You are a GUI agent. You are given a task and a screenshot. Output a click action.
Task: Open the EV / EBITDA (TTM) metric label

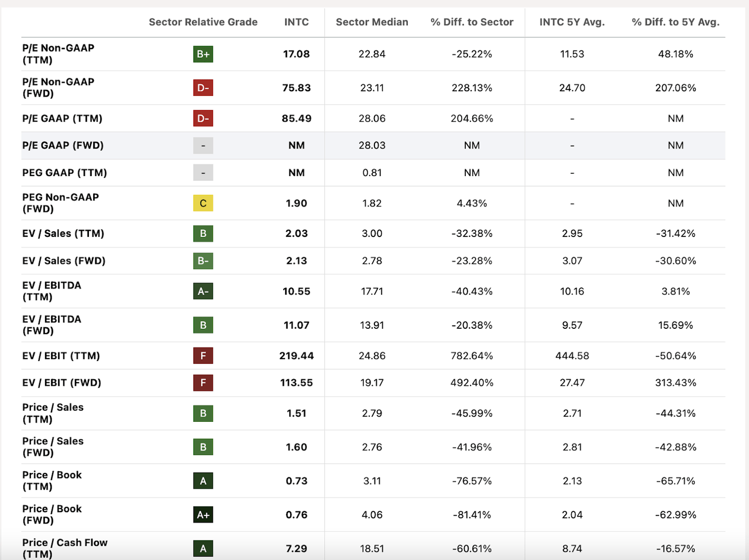[52, 291]
